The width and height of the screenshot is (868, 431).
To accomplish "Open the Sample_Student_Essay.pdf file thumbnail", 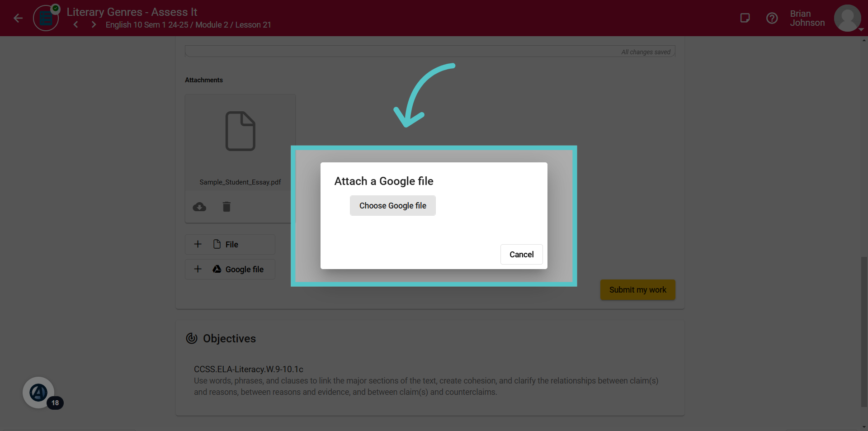I will (241, 131).
